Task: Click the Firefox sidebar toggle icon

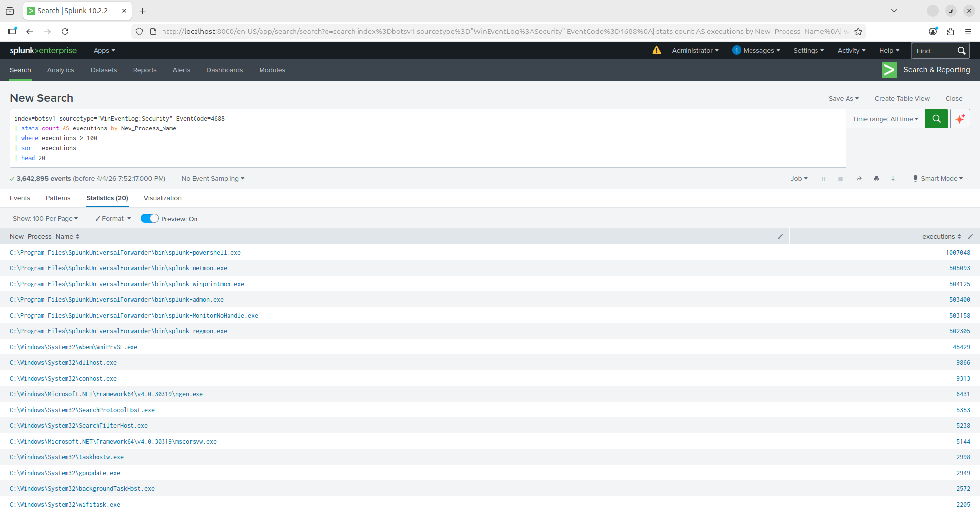Action: click(x=12, y=32)
